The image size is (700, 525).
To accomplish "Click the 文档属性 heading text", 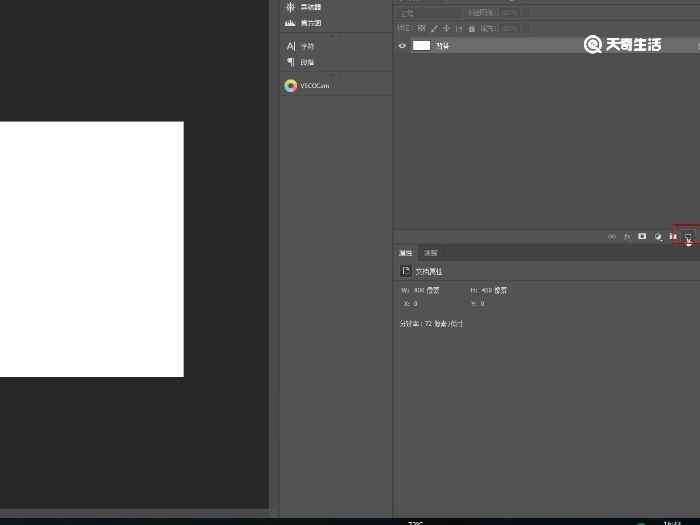I will click(x=429, y=271).
